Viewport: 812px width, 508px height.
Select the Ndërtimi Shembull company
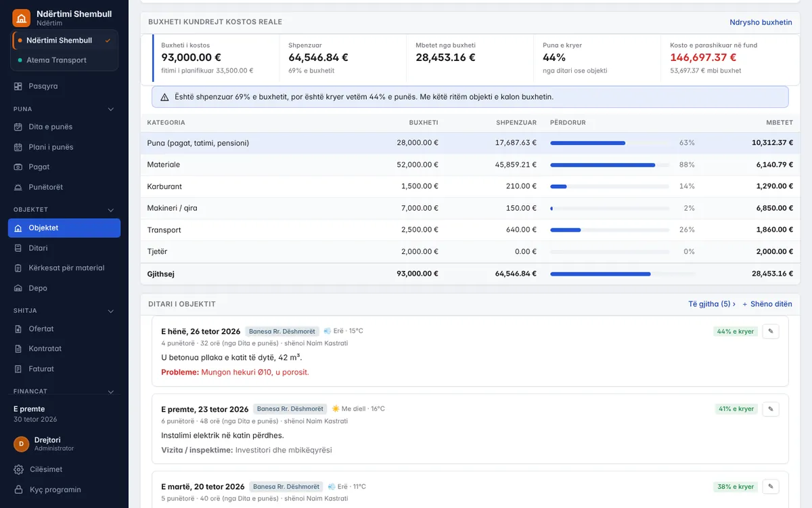pyautogui.click(x=65, y=40)
